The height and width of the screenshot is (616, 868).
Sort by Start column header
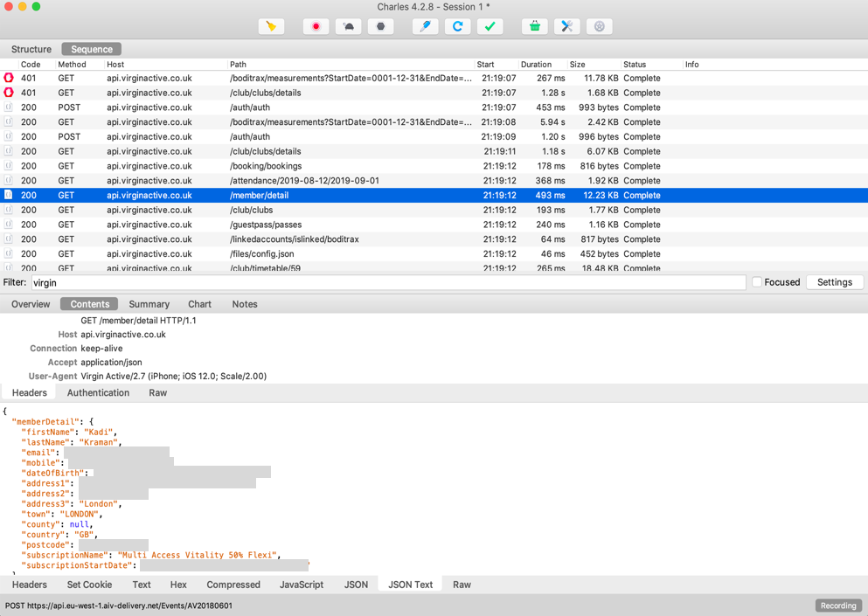click(485, 64)
